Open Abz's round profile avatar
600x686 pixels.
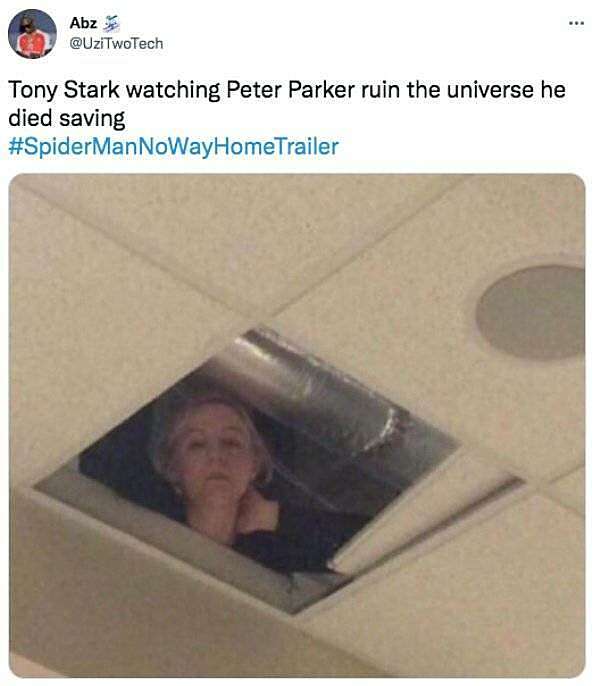pyautogui.click(x=32, y=34)
